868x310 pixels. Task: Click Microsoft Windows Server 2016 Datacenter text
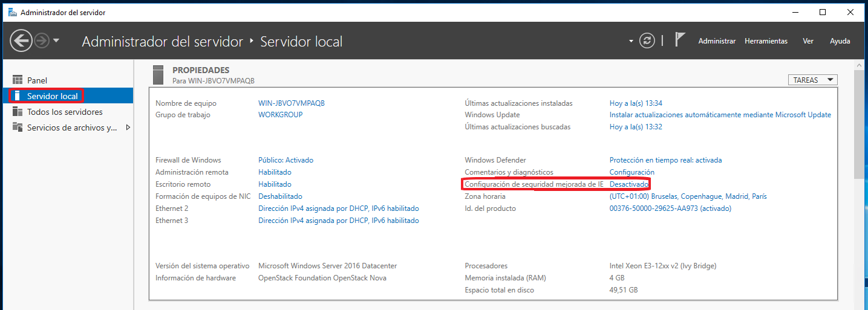point(327,266)
